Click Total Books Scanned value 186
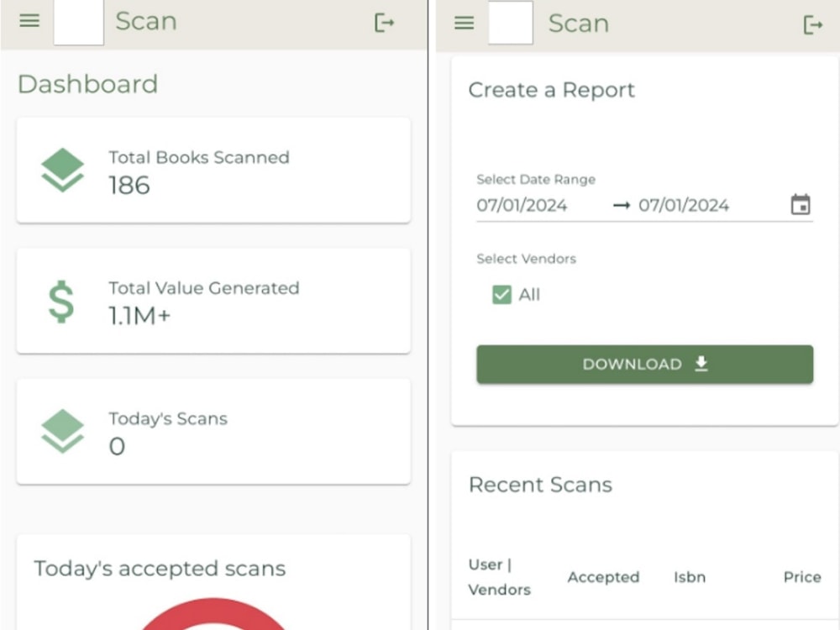Screen dimensions: 840x630 [129, 186]
